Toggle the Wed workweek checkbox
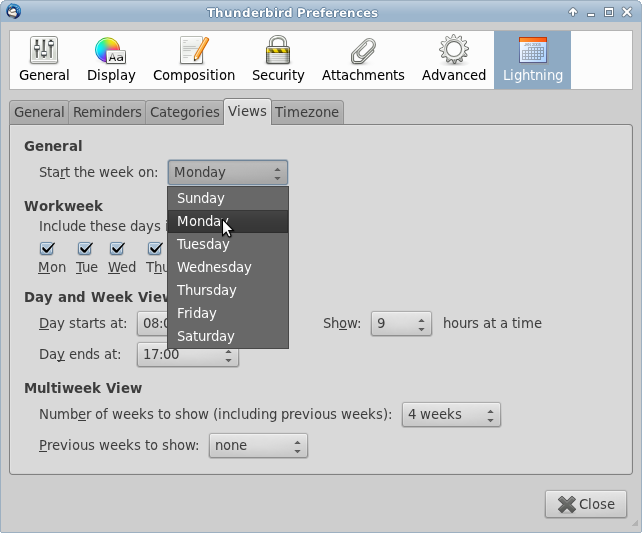The height and width of the screenshot is (533, 642). [x=117, y=248]
